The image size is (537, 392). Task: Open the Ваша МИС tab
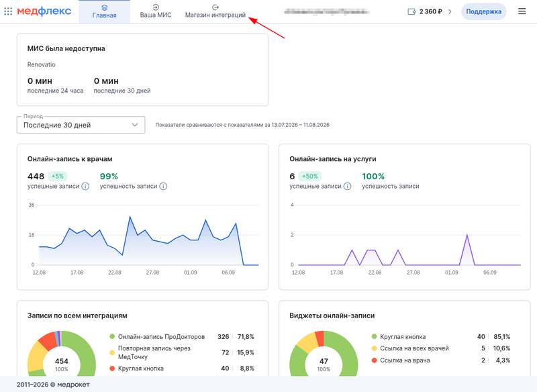(156, 11)
